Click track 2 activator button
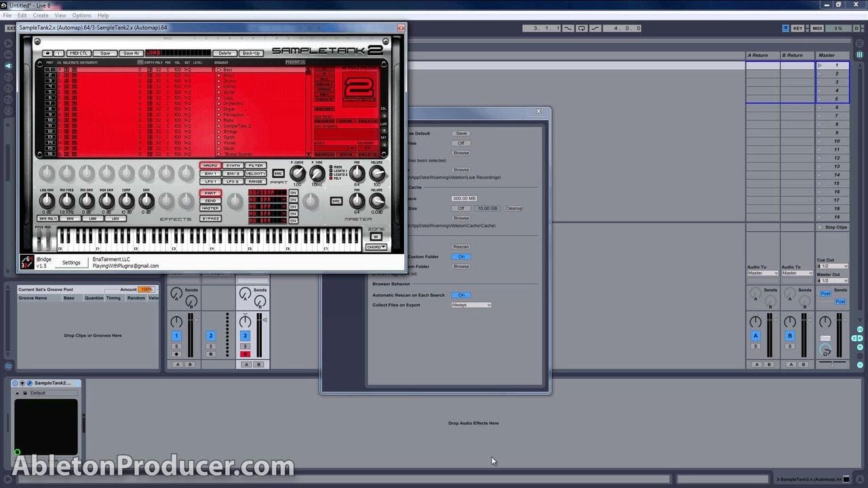The image size is (868, 488). tap(210, 335)
